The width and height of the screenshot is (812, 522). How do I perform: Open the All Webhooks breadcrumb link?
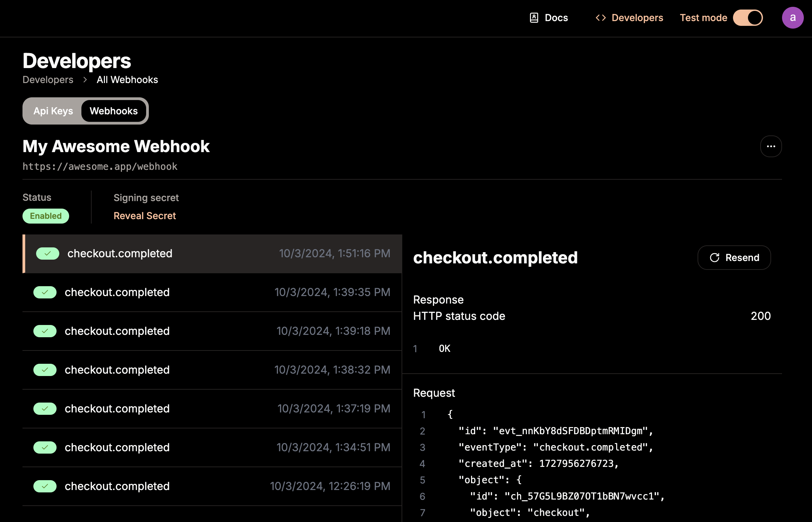click(127, 80)
